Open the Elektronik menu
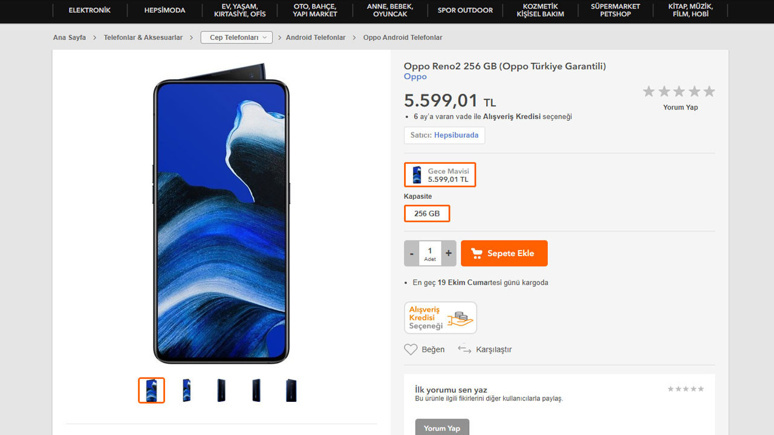Image resolution: width=774 pixels, height=435 pixels. [89, 11]
